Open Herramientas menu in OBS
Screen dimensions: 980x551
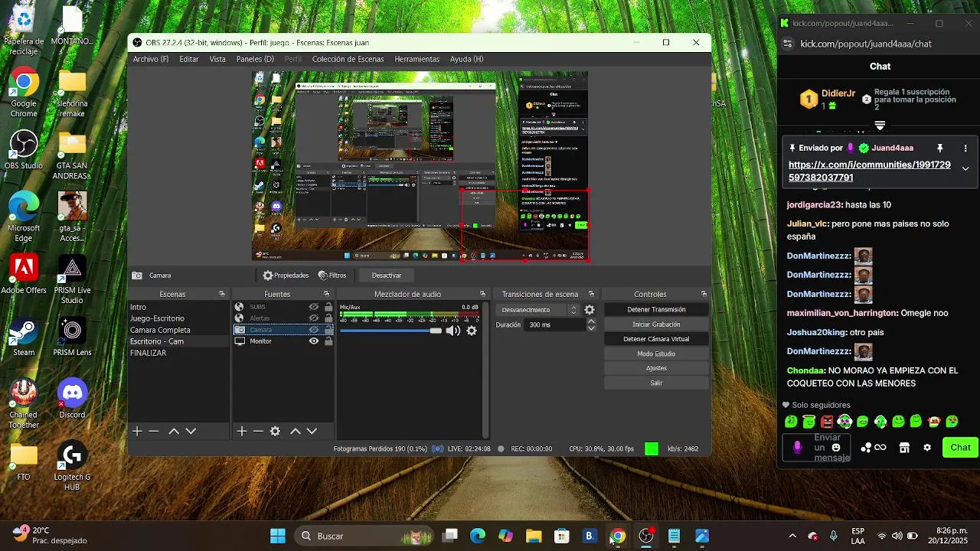pos(417,59)
